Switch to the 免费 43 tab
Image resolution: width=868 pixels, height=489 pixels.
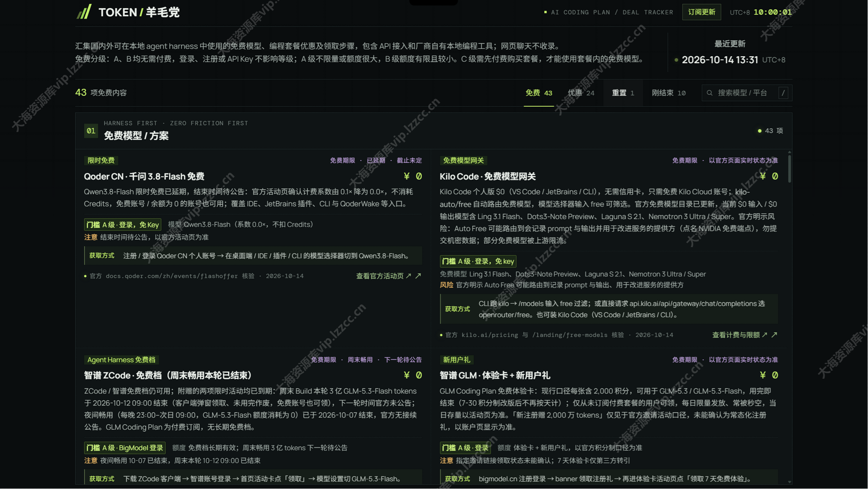point(538,93)
